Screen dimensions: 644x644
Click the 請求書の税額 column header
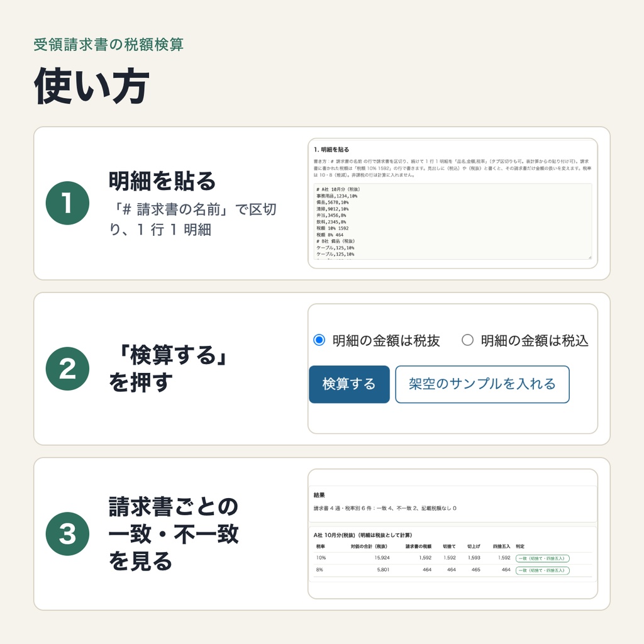[418, 547]
